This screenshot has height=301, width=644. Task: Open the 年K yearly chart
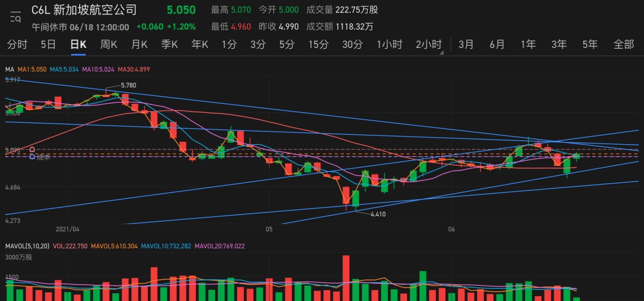pos(200,44)
